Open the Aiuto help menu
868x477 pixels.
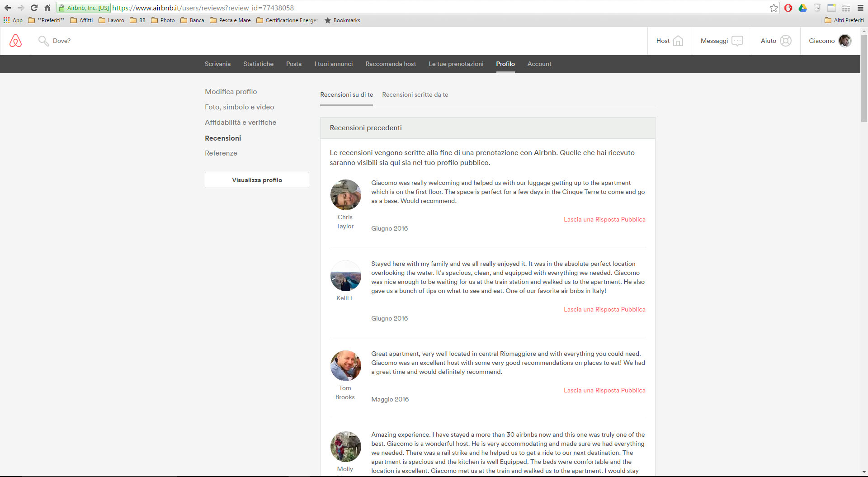coord(776,41)
